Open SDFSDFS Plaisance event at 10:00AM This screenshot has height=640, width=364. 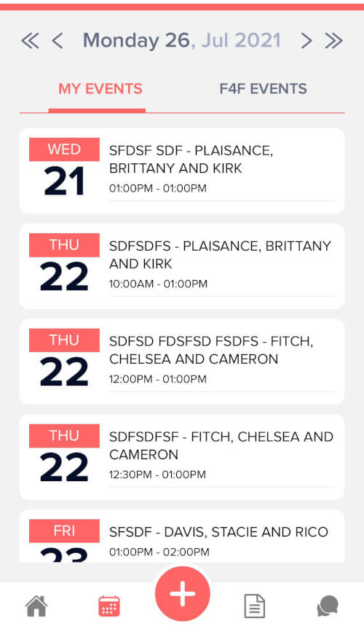tap(182, 266)
